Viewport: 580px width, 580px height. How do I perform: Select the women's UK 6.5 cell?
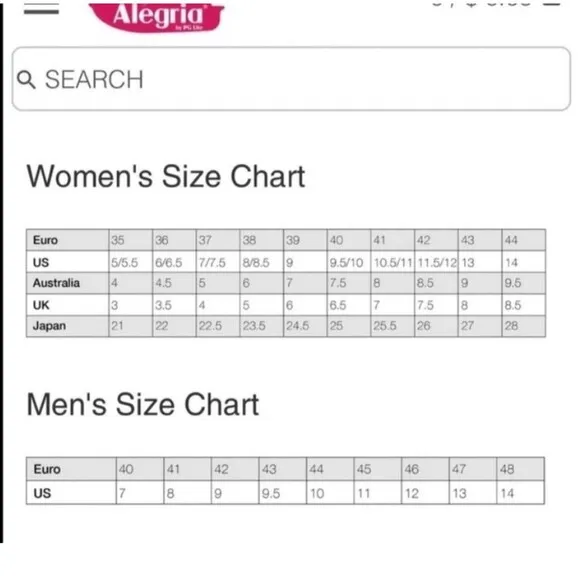(x=349, y=305)
